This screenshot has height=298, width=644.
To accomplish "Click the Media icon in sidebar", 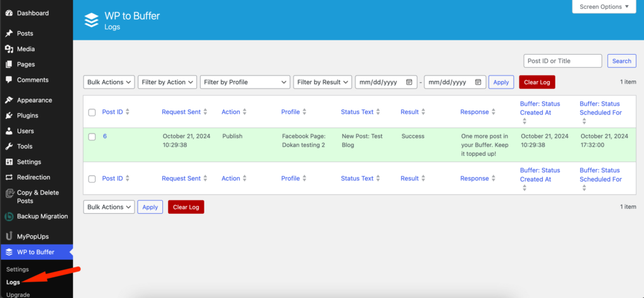I will [9, 49].
